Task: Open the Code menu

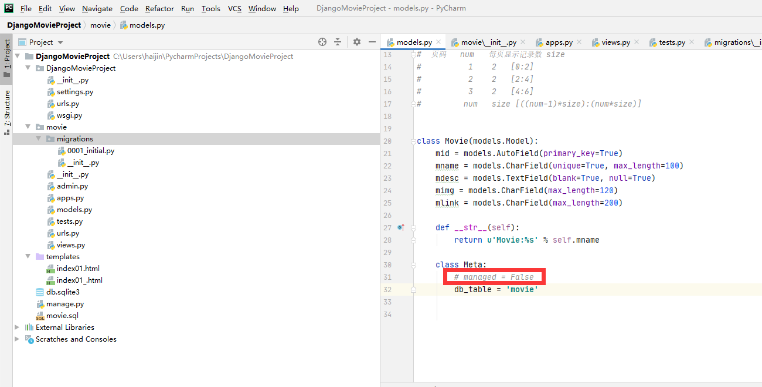Action: (129, 9)
